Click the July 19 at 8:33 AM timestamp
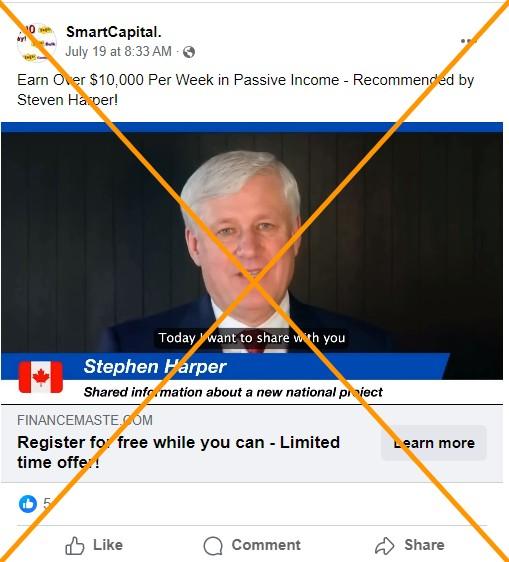Screen dimensions: 509x562 (x=118, y=52)
